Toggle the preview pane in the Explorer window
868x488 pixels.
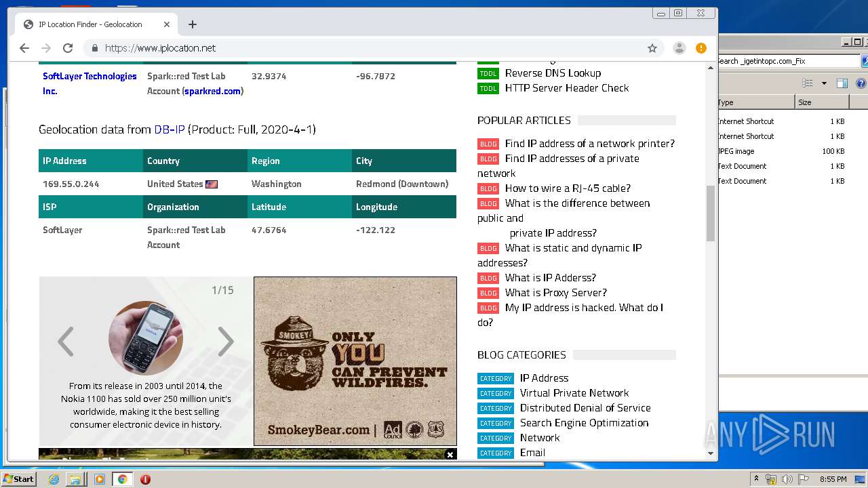842,83
